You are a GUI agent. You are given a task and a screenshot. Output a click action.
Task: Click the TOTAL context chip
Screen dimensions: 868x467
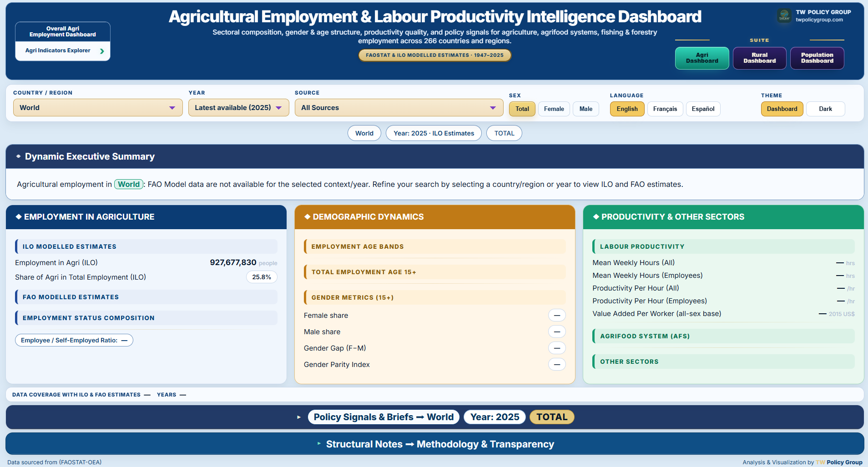tap(504, 133)
